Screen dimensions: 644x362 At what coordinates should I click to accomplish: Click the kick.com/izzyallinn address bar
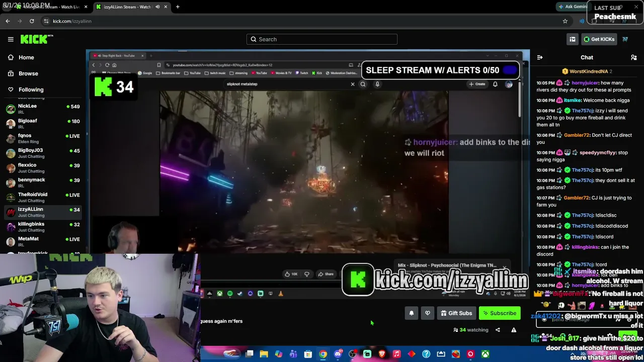[x=302, y=21]
